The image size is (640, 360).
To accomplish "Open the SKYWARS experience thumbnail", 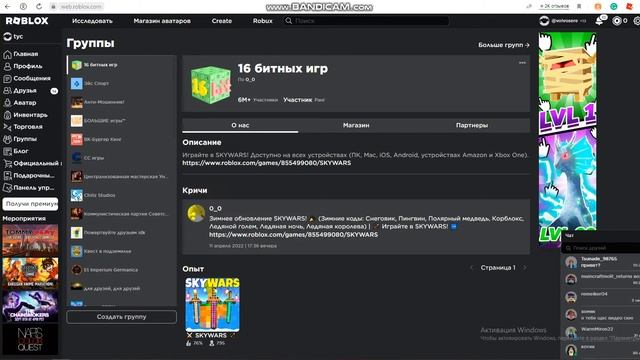I will pyautogui.click(x=212, y=304).
